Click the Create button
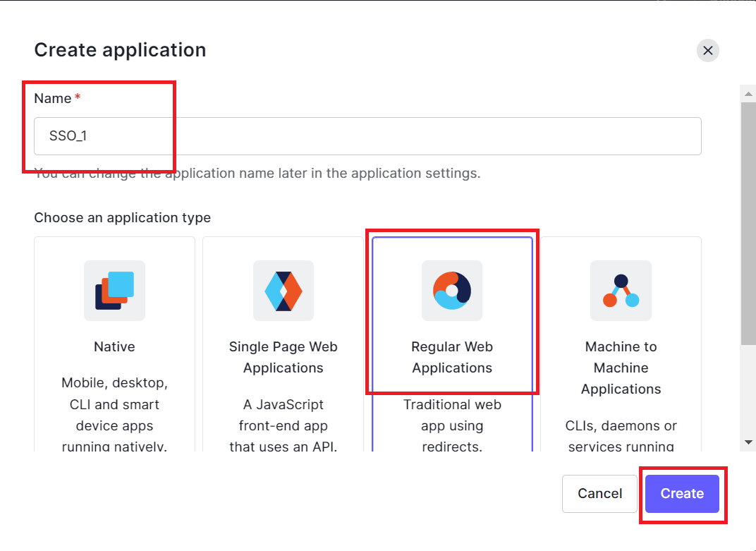The width and height of the screenshot is (756, 551). 681,494
